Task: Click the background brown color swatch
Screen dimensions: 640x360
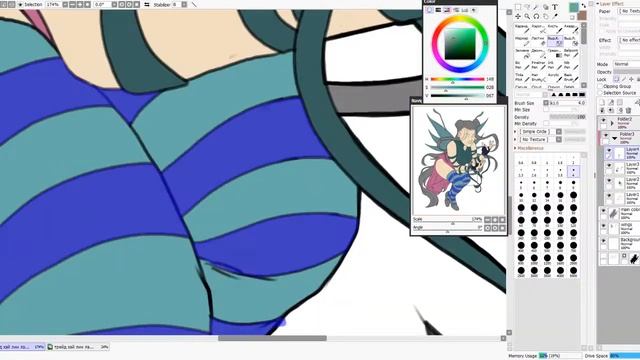Action: tap(582, 16)
